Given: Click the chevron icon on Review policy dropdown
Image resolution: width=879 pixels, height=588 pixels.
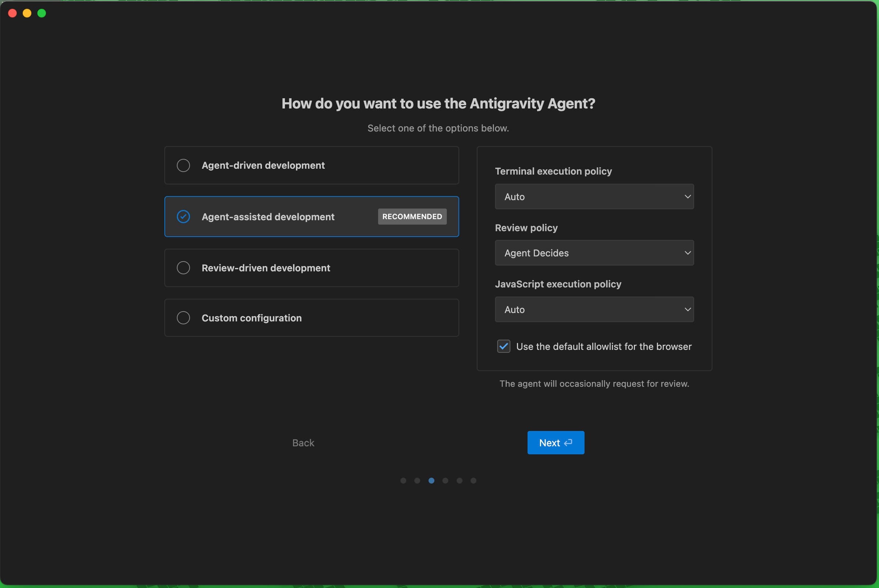Looking at the screenshot, I should tap(687, 253).
